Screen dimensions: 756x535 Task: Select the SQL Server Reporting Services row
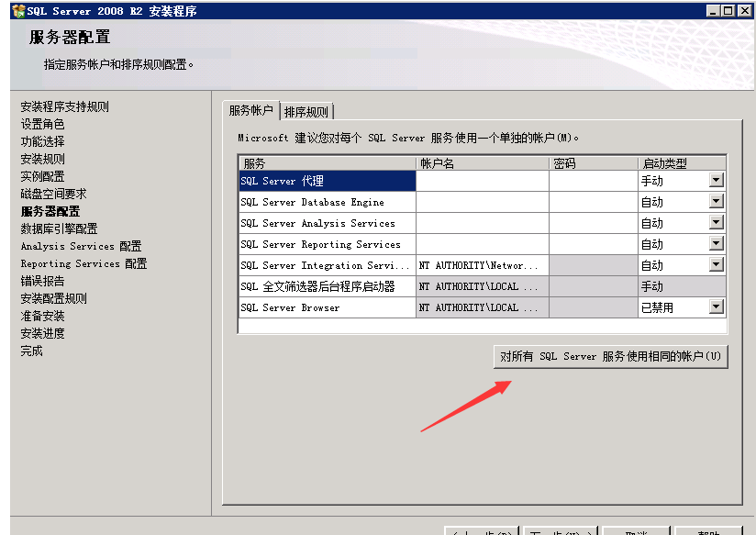click(x=328, y=244)
